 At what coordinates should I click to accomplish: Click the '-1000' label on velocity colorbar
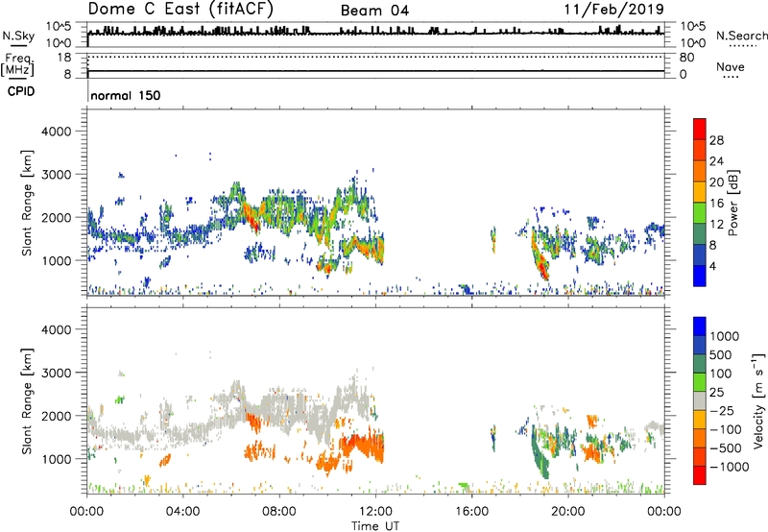729,467
